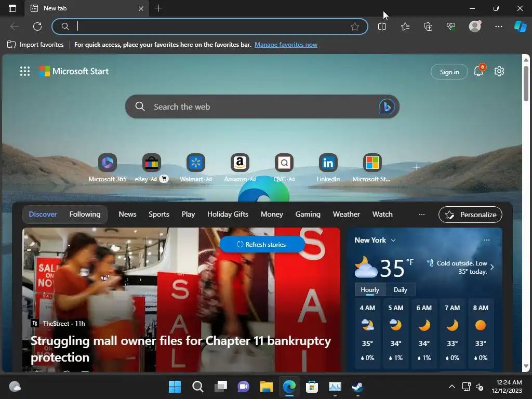Open the Copilot sidebar icon
Viewport: 532px width, 399px height.
(521, 26)
